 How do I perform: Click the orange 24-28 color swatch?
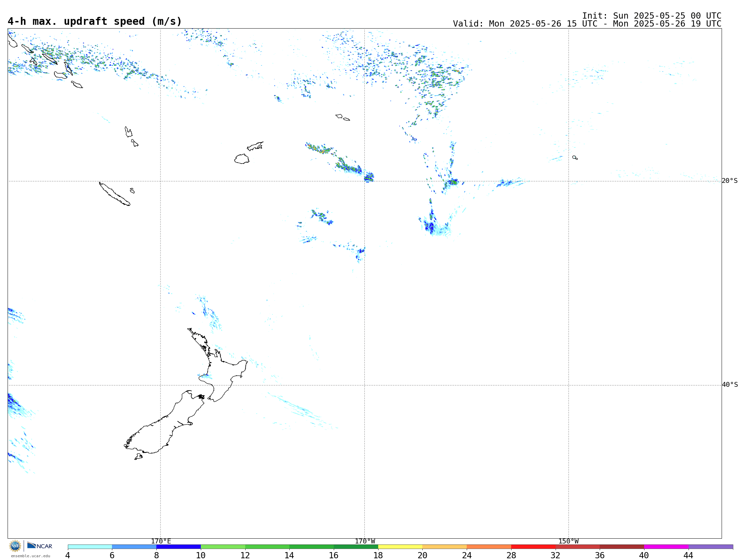(x=489, y=547)
